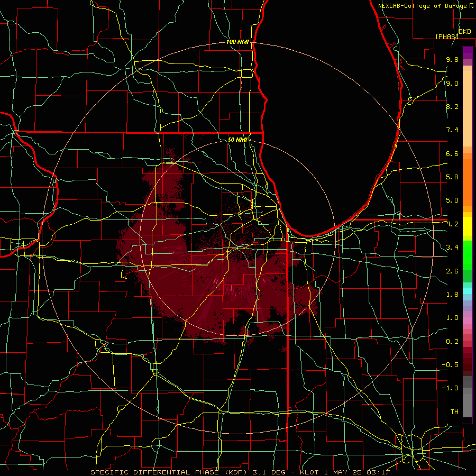Click the -0.5 value on color scale
The width and height of the screenshot is (476, 476).
coord(450,365)
